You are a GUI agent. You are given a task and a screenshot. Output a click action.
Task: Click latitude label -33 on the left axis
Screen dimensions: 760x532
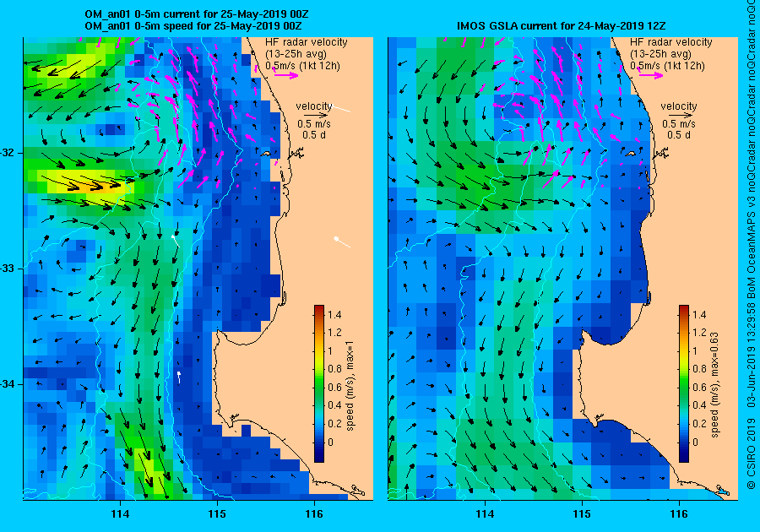(x=7, y=269)
